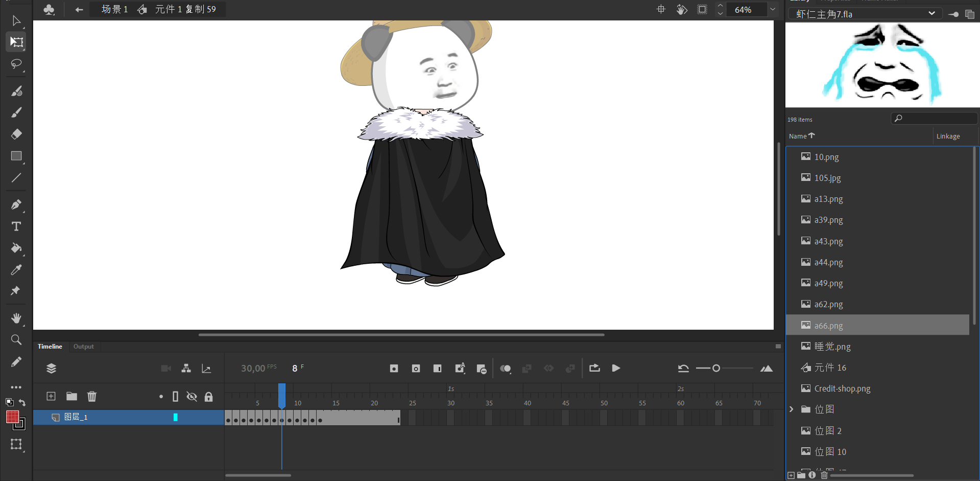Screen dimensions: 980x481
Task: Toggle hide all layers eye icon
Action: (x=192, y=397)
